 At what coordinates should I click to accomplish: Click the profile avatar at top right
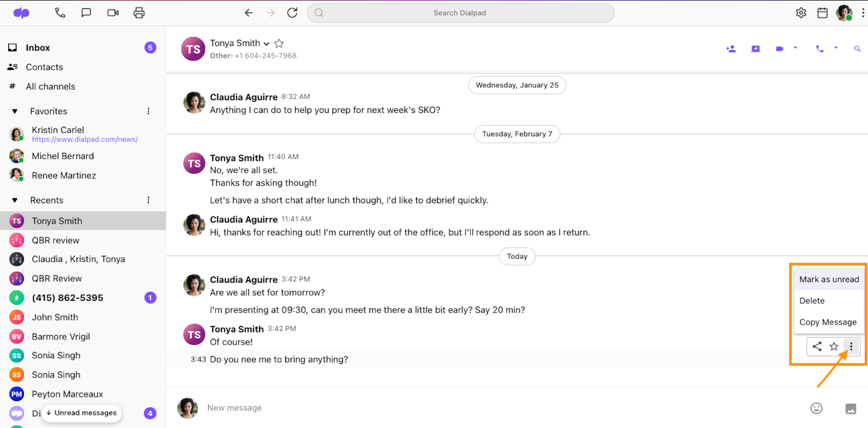844,13
